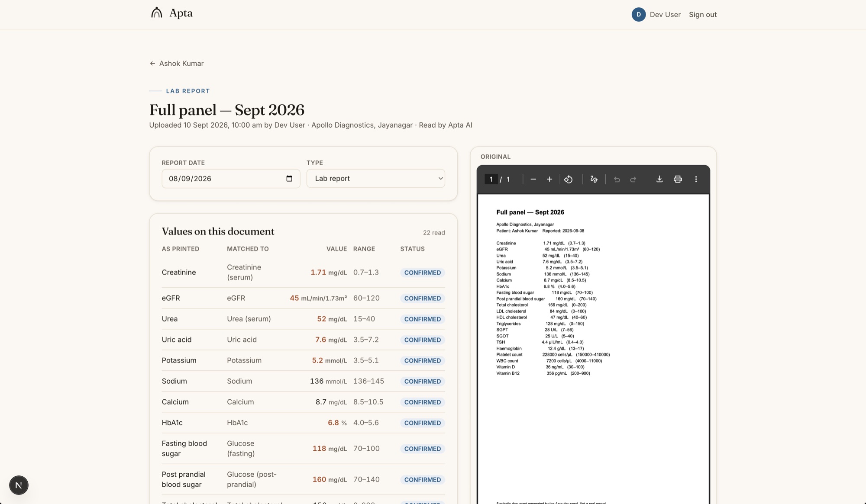Image resolution: width=866 pixels, height=504 pixels.
Task: Open the Type dropdown showing Lab report
Action: [x=375, y=178]
